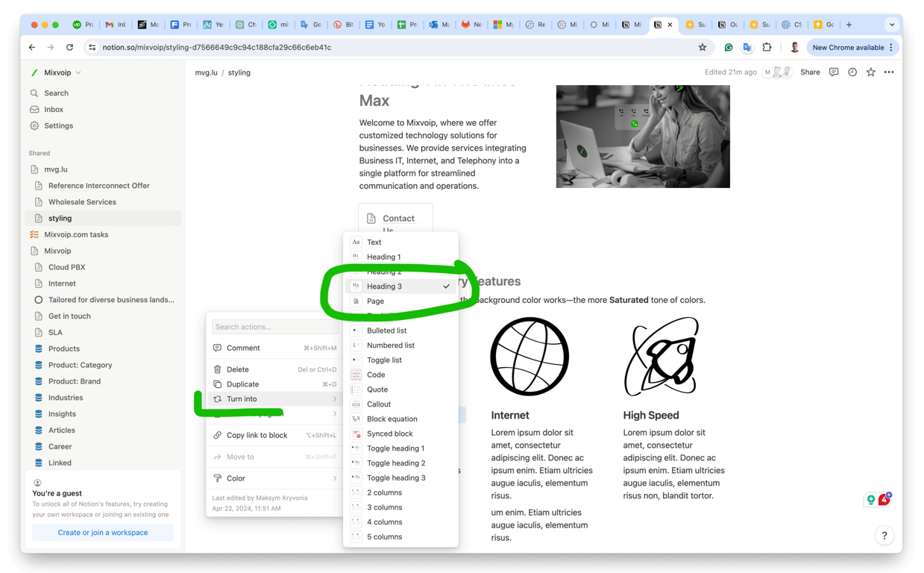Select the Callout block option
Screen dimensions: 924x573
coord(377,404)
